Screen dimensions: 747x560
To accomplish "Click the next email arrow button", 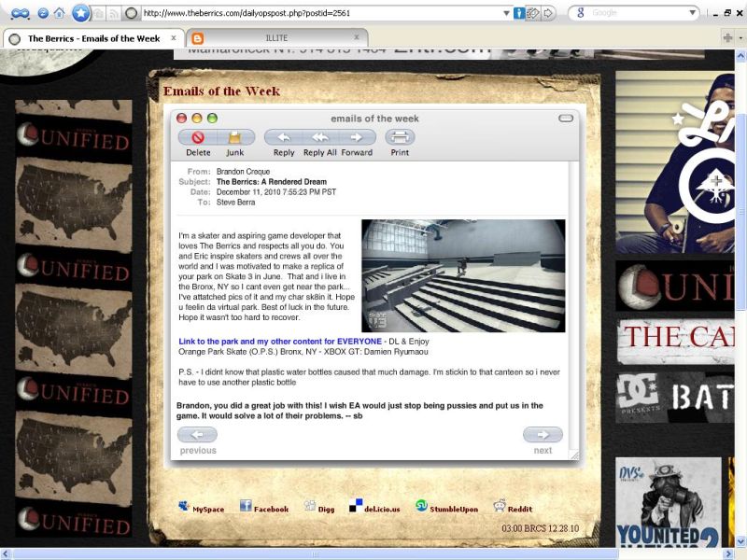I will (543, 435).
